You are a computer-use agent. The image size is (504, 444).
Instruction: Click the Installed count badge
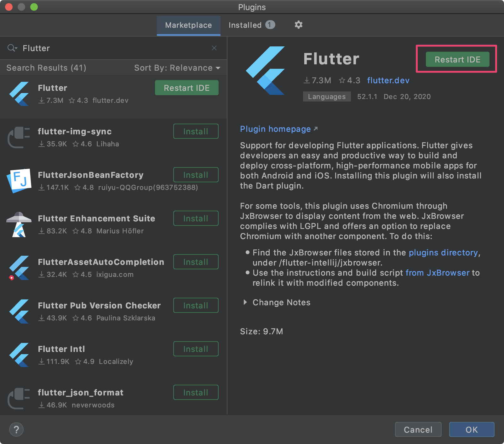click(x=270, y=25)
